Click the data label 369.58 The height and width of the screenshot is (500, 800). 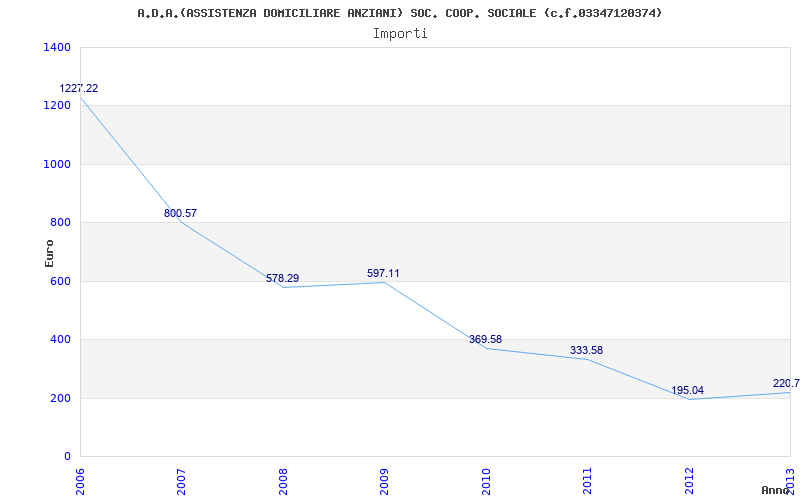(485, 339)
